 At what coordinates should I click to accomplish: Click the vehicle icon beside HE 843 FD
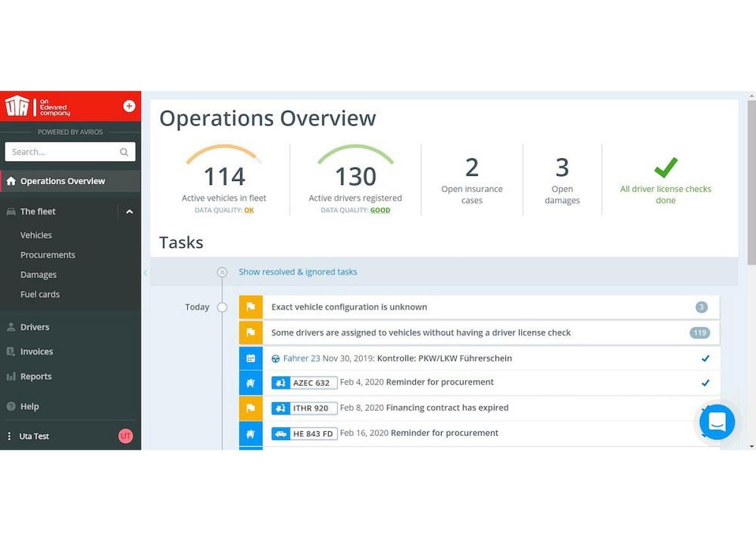[280, 433]
